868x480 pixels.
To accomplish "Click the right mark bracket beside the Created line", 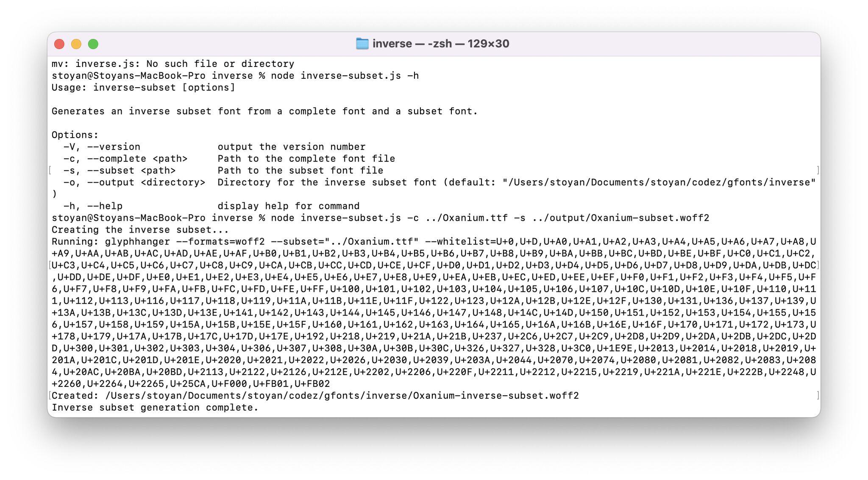I will tap(818, 395).
